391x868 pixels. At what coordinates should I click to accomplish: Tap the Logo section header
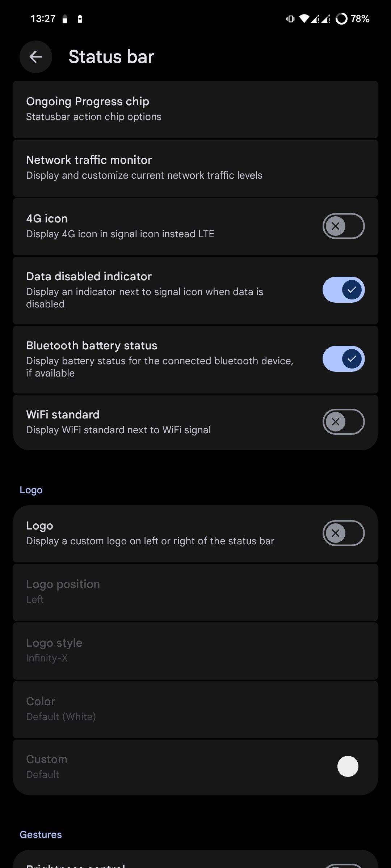(x=31, y=490)
